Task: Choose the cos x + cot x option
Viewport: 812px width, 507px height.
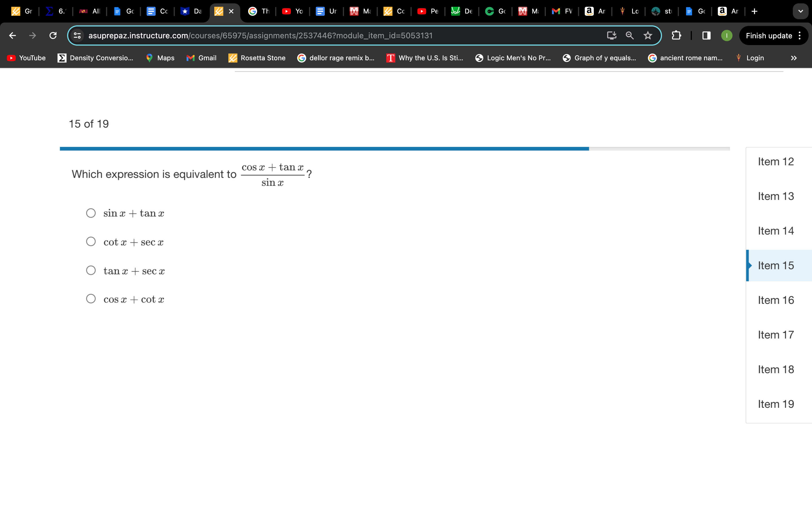Action: pos(91,299)
